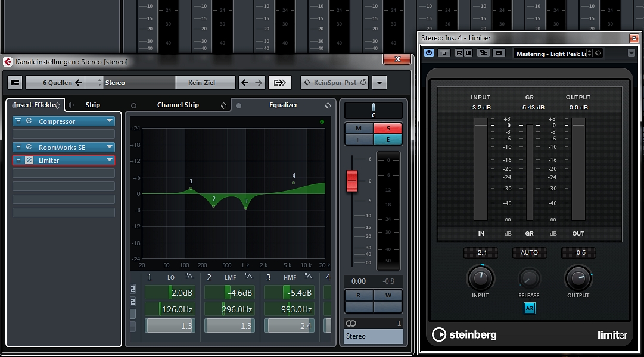Click steinberg logo in Limiter plugin
Image resolution: width=644 pixels, height=357 pixels.
[464, 334]
